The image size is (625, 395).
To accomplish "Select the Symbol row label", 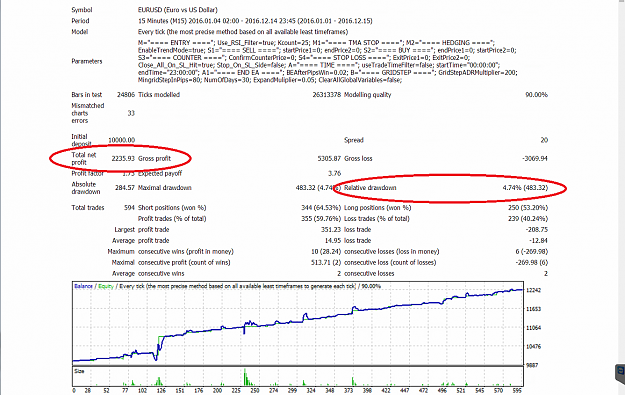I will click(x=82, y=10).
